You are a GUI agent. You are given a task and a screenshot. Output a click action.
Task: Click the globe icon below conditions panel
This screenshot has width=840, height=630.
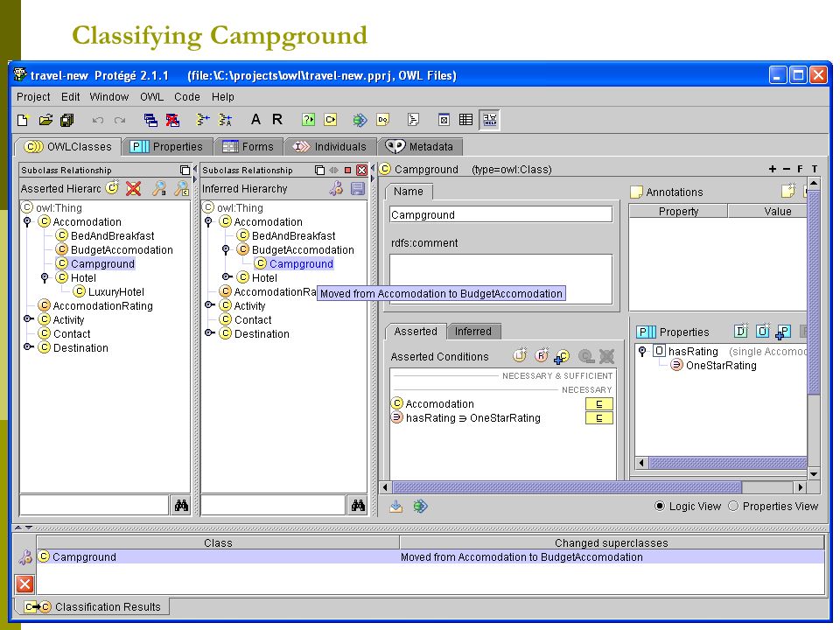pos(420,507)
